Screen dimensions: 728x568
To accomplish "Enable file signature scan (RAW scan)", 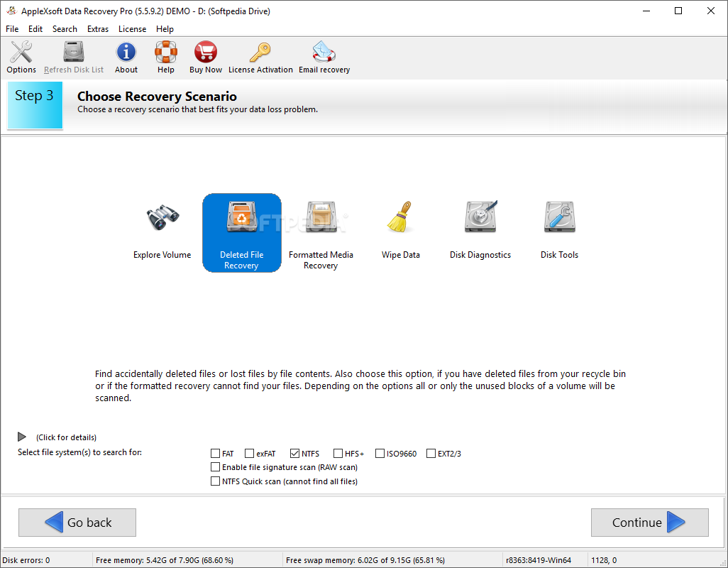I will pos(216,466).
